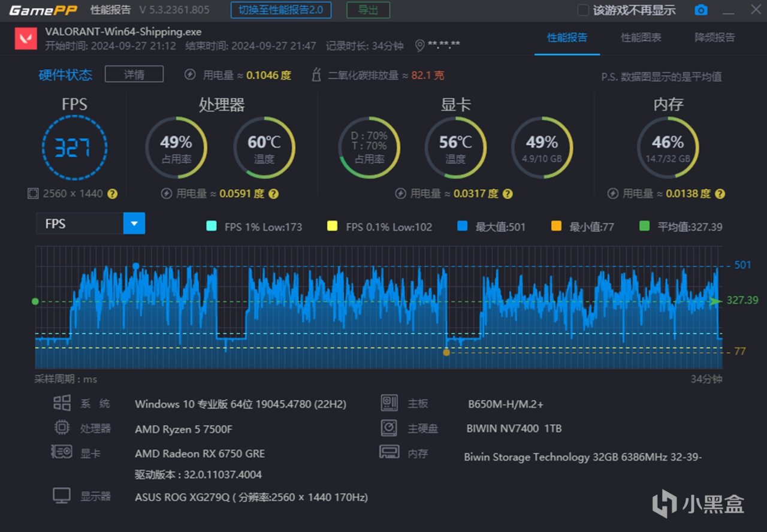Click the AMD Radeon RX 6750 GRE text
The height and width of the screenshot is (532, 767).
[x=200, y=454]
